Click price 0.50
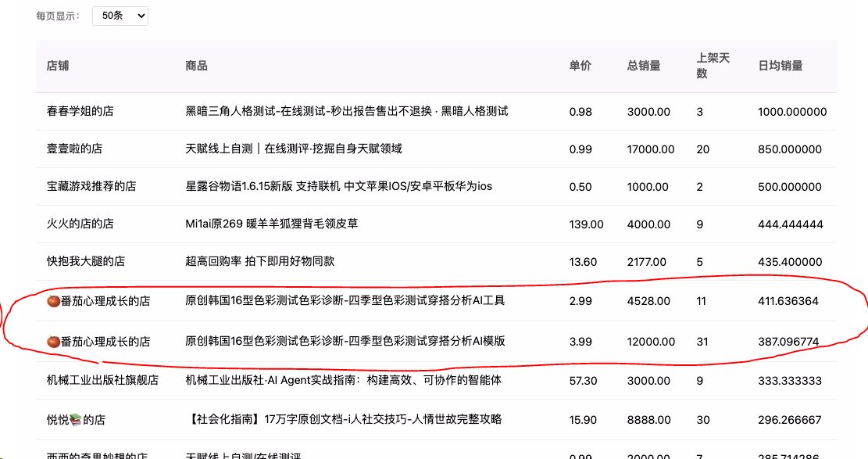Image resolution: width=868 pixels, height=459 pixels. (x=580, y=187)
